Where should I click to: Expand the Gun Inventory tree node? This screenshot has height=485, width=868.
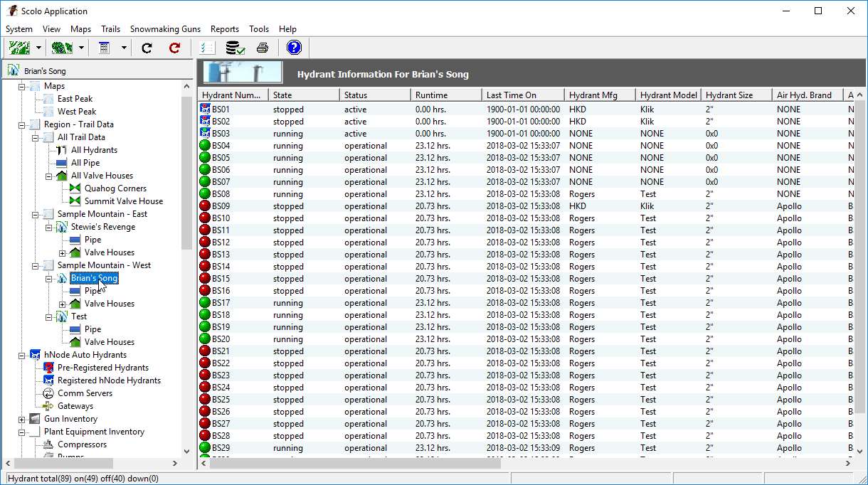(x=22, y=420)
